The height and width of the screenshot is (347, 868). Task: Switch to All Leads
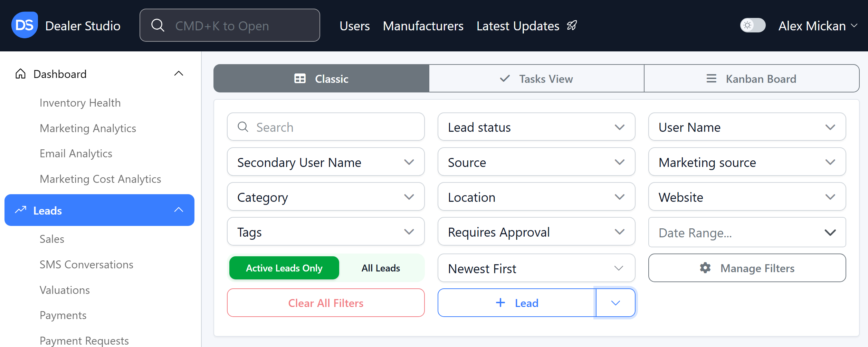tap(381, 268)
